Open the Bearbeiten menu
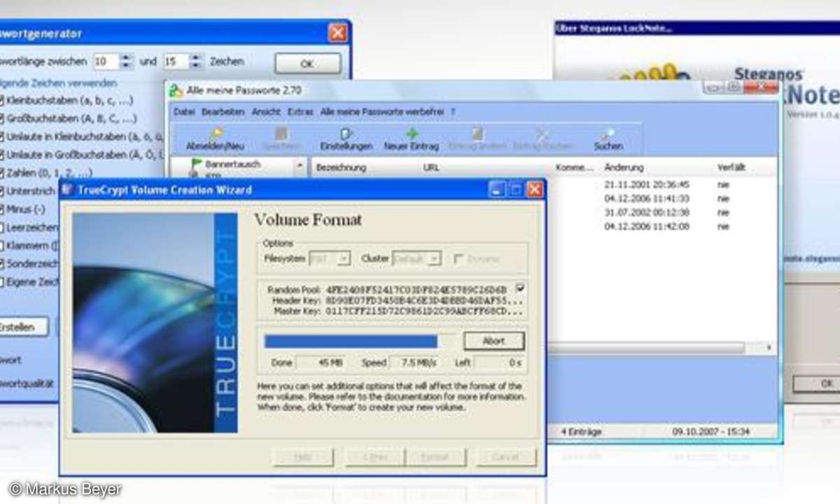The image size is (840, 504). click(223, 111)
